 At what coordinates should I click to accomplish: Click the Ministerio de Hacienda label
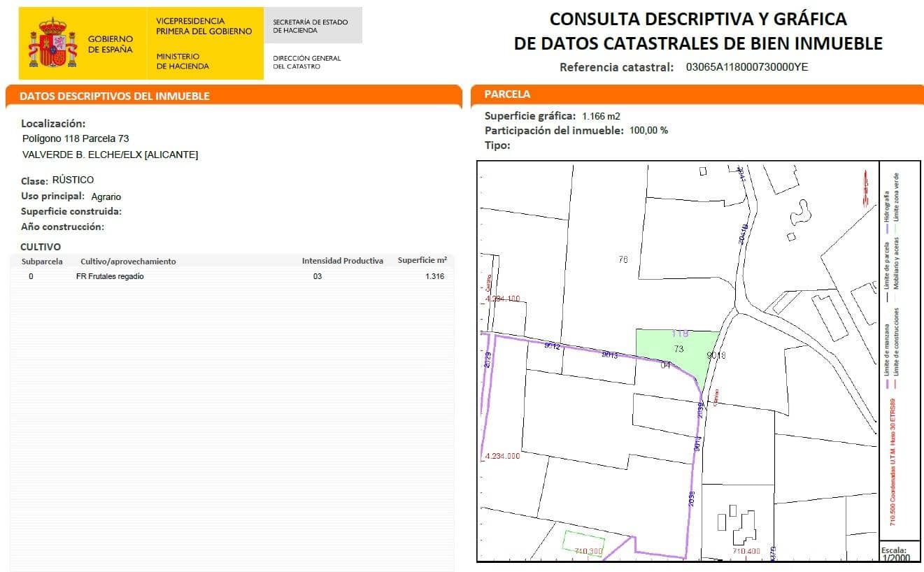[183, 61]
